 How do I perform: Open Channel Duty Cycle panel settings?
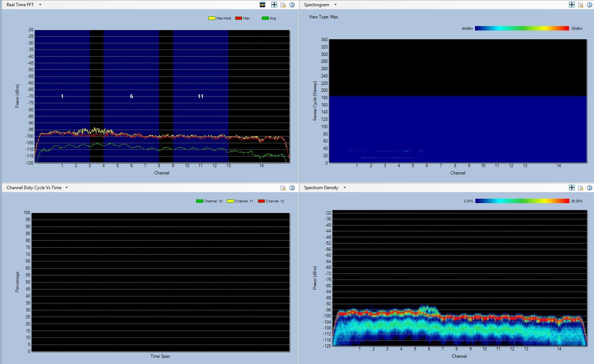pyautogui.click(x=283, y=188)
